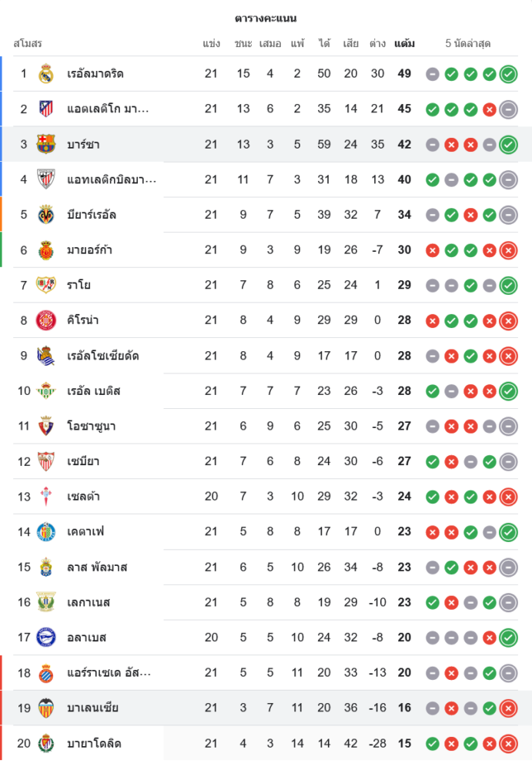Click the Athletic Bilbao crest icon
Image resolution: width=532 pixels, height=770 pixels.
coord(46,179)
